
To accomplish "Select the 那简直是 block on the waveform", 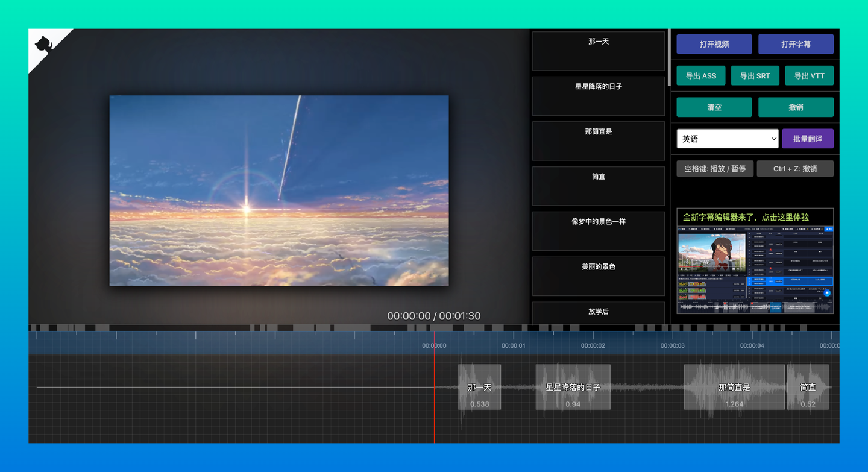I will pos(734,387).
